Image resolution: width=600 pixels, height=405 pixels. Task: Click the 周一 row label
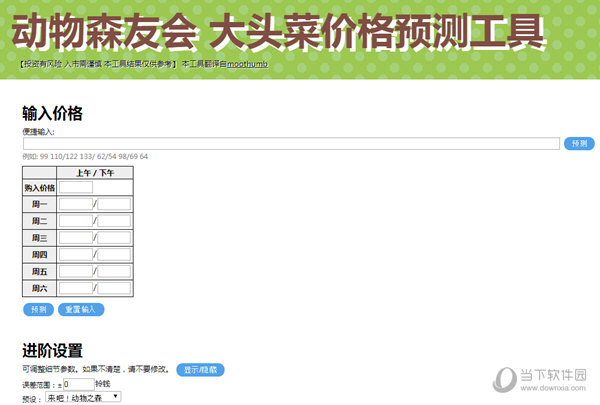(39, 204)
